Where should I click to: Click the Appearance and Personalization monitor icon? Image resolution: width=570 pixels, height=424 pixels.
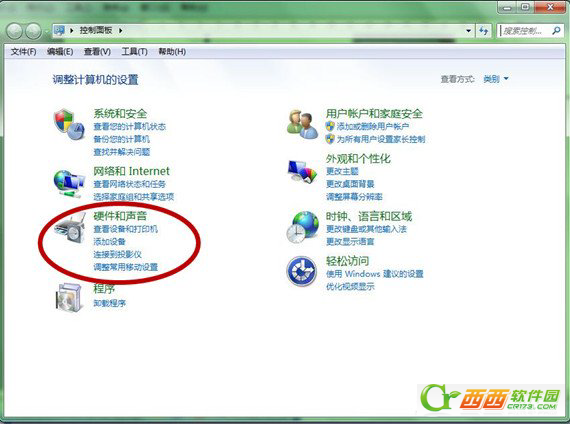pos(302,172)
